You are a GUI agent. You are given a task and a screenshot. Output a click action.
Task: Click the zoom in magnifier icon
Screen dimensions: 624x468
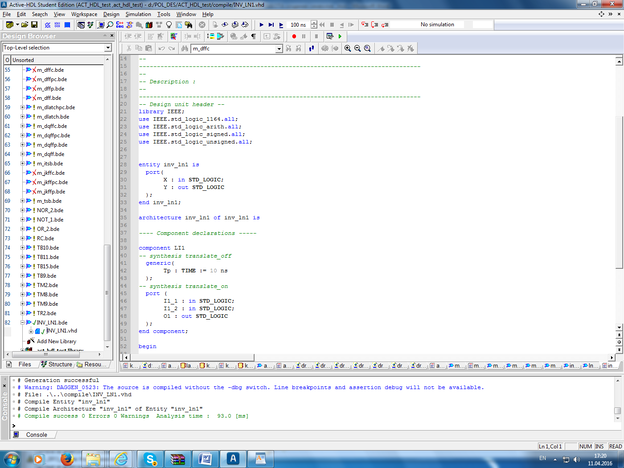coord(350,48)
